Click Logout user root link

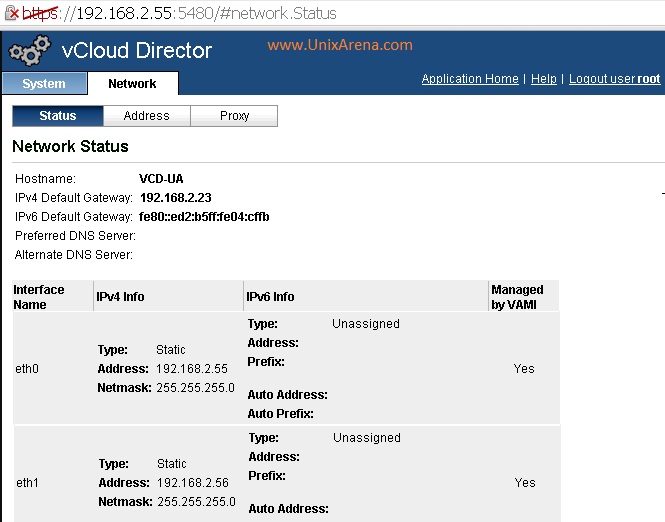tap(615, 79)
